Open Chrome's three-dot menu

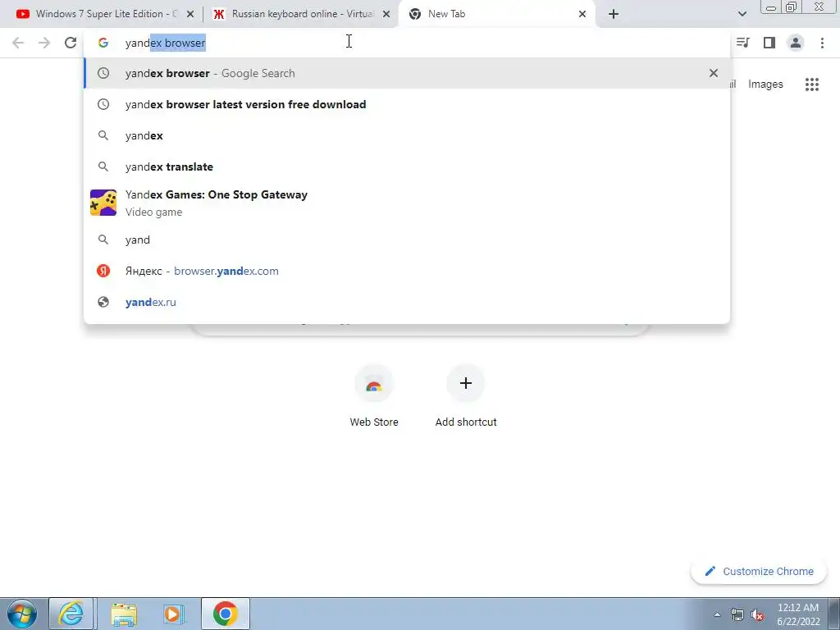822,43
